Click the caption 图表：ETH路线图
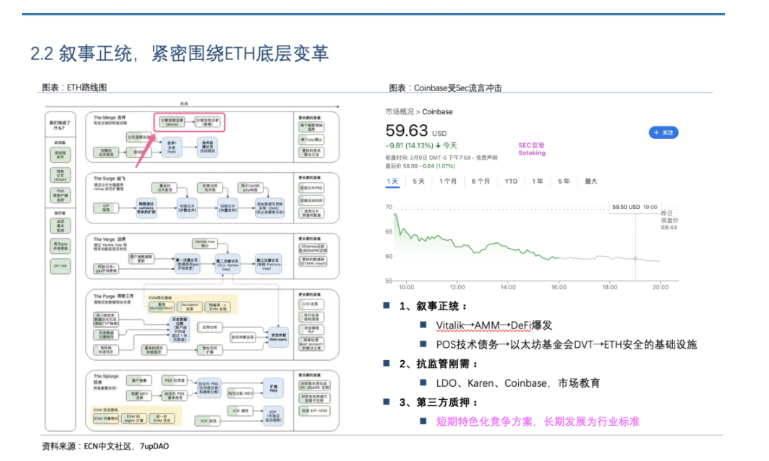Viewport: 769px width, 461px height. 74,87
